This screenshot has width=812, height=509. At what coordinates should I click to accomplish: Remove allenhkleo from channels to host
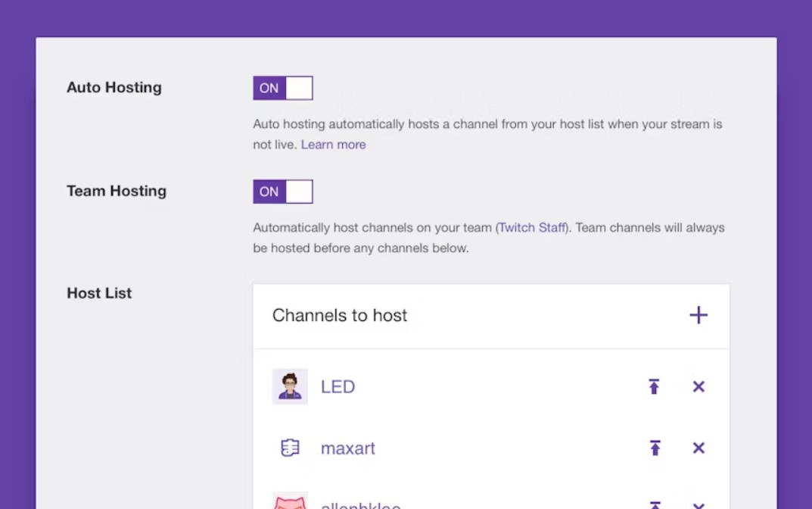click(698, 503)
